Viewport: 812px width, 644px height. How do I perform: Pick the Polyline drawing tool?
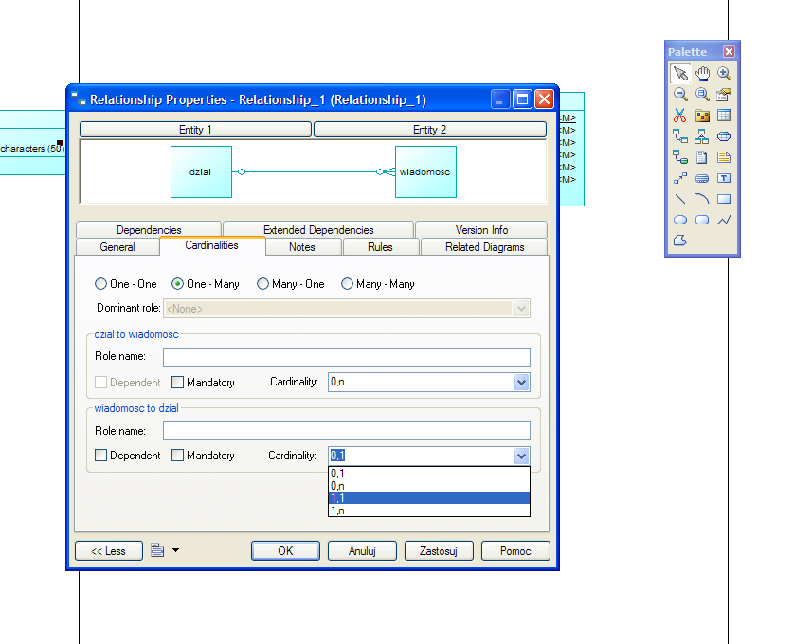tap(724, 220)
